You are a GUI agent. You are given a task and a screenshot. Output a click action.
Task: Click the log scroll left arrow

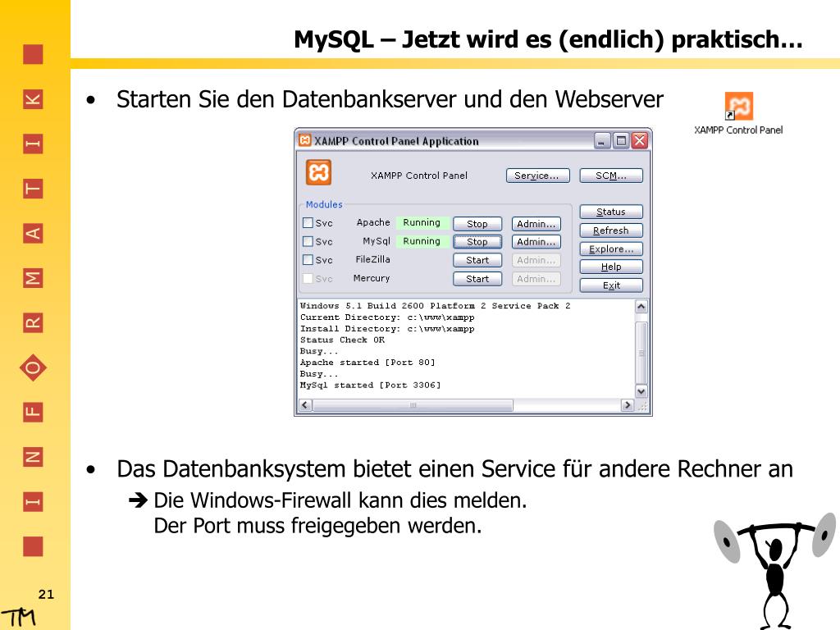305,405
